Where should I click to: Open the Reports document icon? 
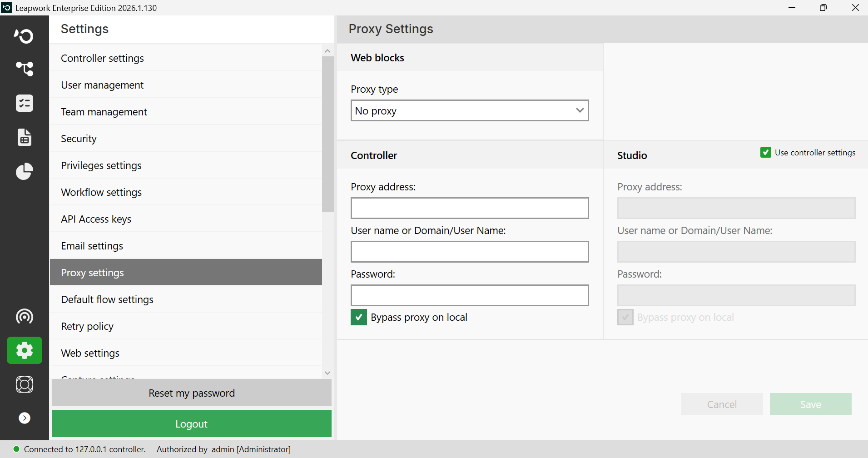pos(24,137)
